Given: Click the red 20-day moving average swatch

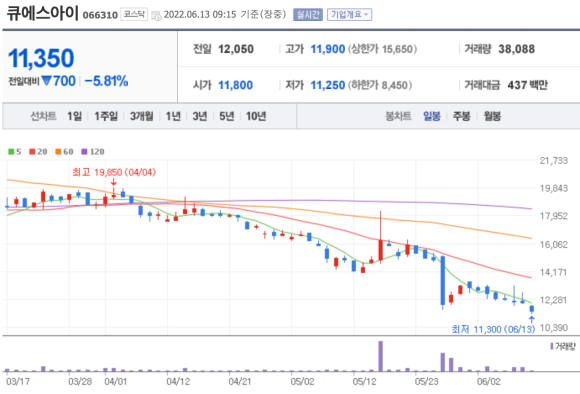Looking at the screenshot, I should pyautogui.click(x=32, y=152).
